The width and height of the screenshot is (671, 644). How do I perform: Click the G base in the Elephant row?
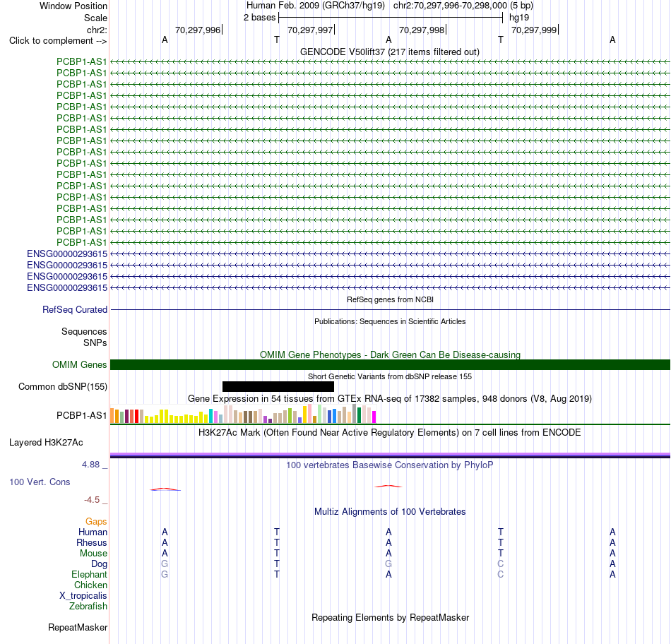(x=165, y=574)
